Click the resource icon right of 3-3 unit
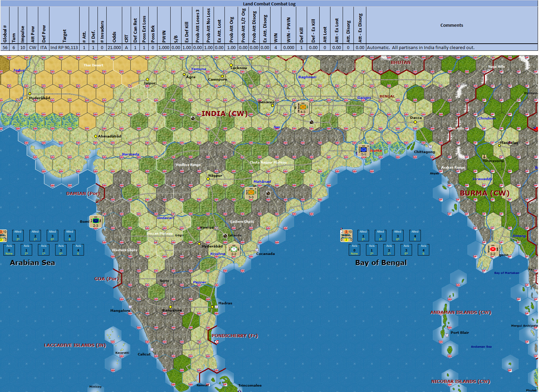 [268, 193]
